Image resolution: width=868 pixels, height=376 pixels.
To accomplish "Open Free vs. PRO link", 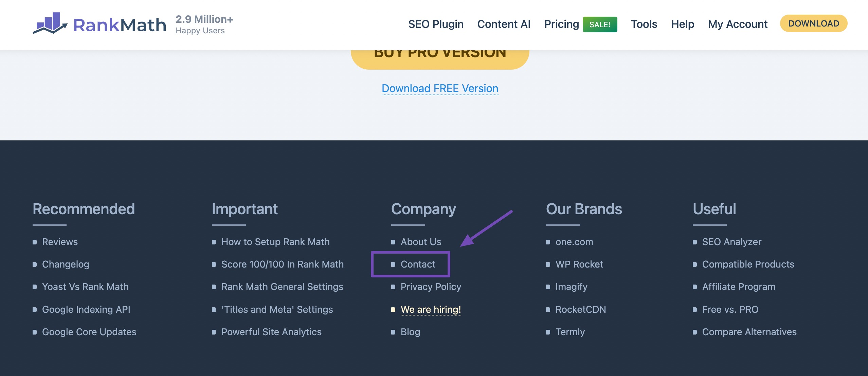I will point(730,310).
